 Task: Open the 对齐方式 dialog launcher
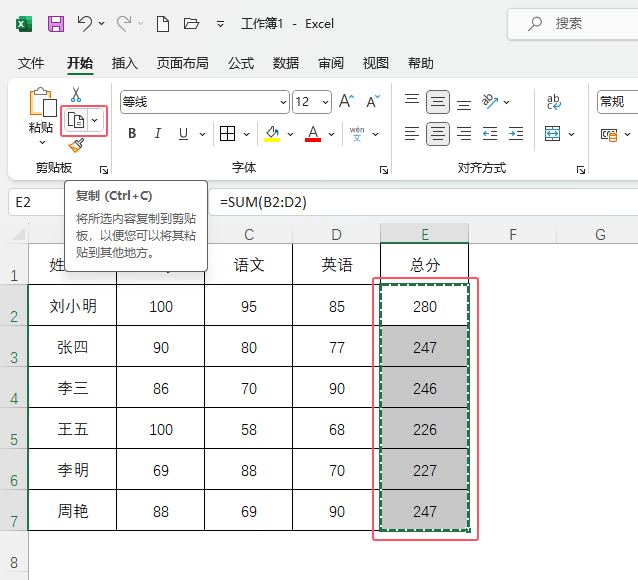point(581,170)
